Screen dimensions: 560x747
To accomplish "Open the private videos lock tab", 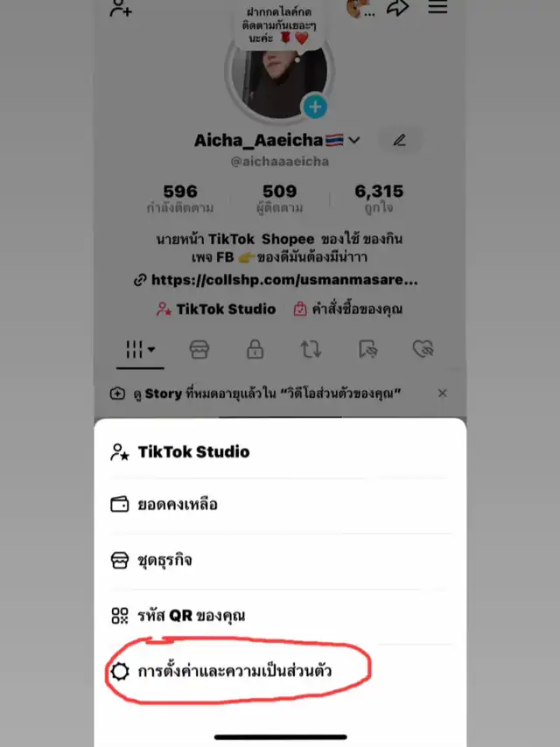I will (255, 349).
